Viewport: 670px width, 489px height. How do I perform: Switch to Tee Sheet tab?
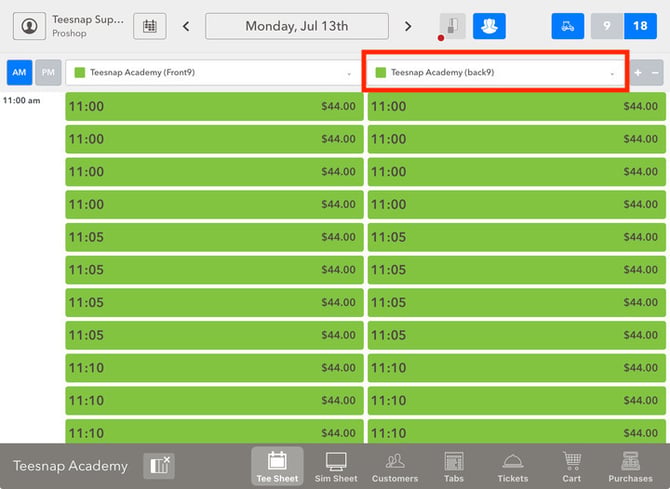click(x=277, y=466)
